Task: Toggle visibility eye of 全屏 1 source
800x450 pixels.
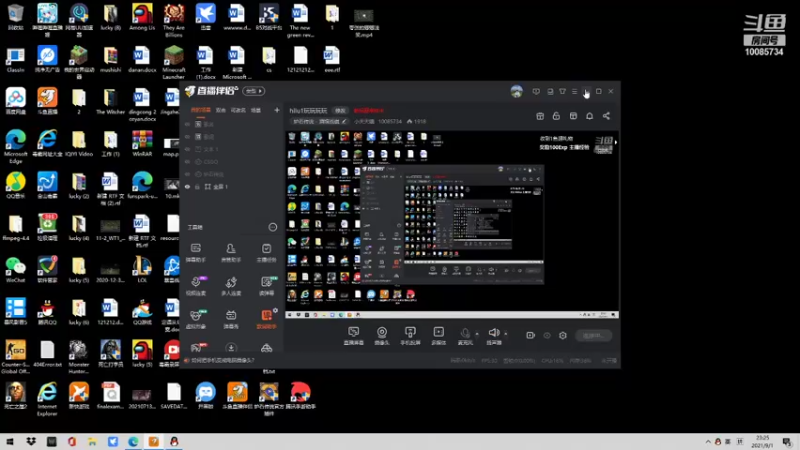Action: coord(187,187)
